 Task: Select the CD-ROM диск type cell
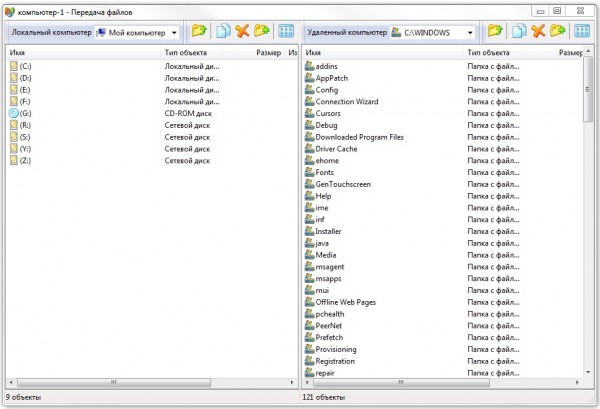click(x=188, y=114)
